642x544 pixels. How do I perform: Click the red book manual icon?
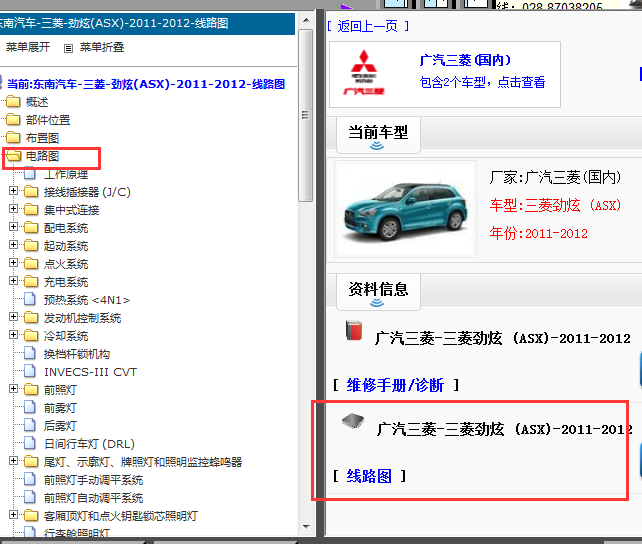354,330
